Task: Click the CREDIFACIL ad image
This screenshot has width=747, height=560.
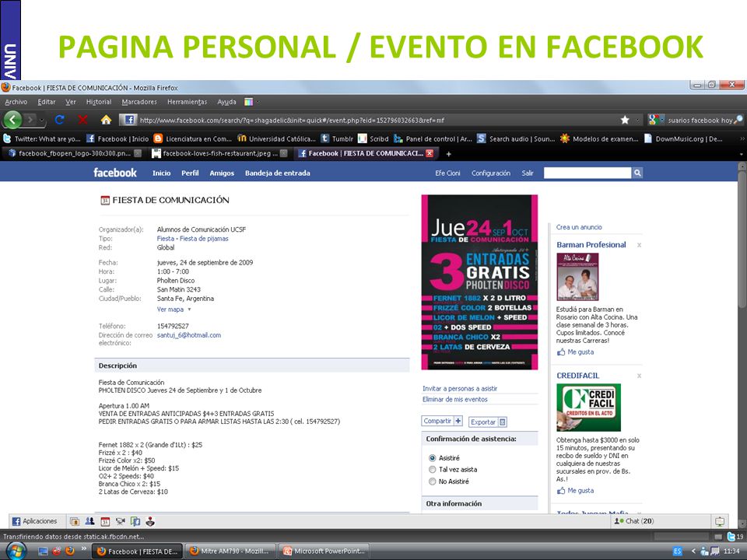Action: point(589,408)
